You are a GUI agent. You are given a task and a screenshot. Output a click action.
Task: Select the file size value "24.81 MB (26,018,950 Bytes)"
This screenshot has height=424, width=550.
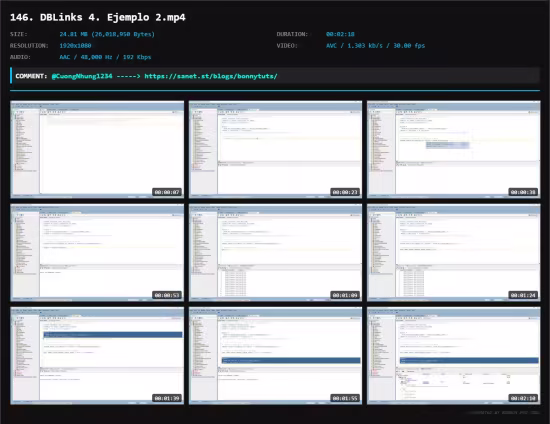(x=107, y=34)
